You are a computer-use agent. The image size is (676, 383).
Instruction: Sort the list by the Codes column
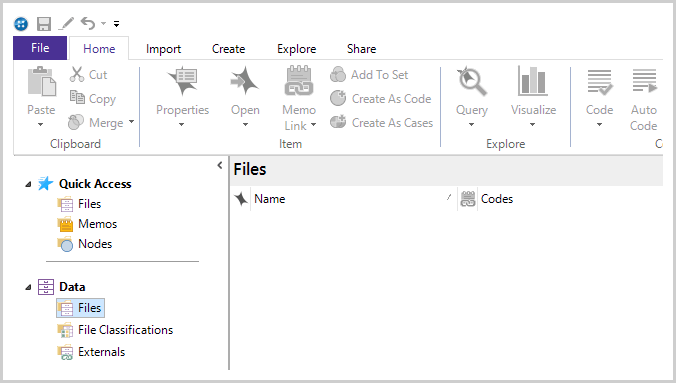click(x=497, y=199)
